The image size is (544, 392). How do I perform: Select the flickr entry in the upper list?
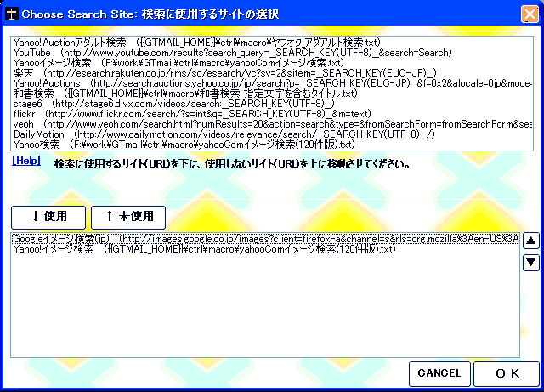coord(272,114)
